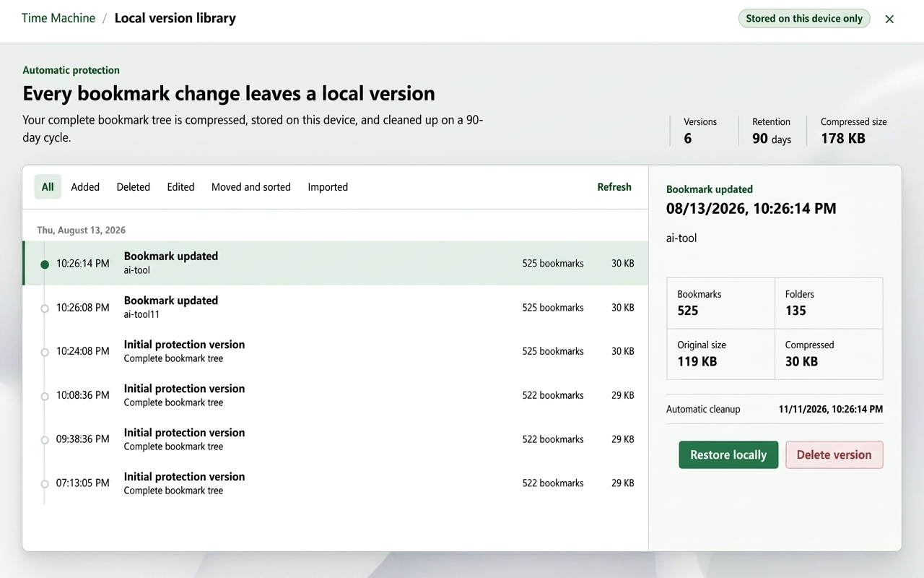Click the Retention 90 days statistic
The image size is (924, 578).
[x=772, y=131]
